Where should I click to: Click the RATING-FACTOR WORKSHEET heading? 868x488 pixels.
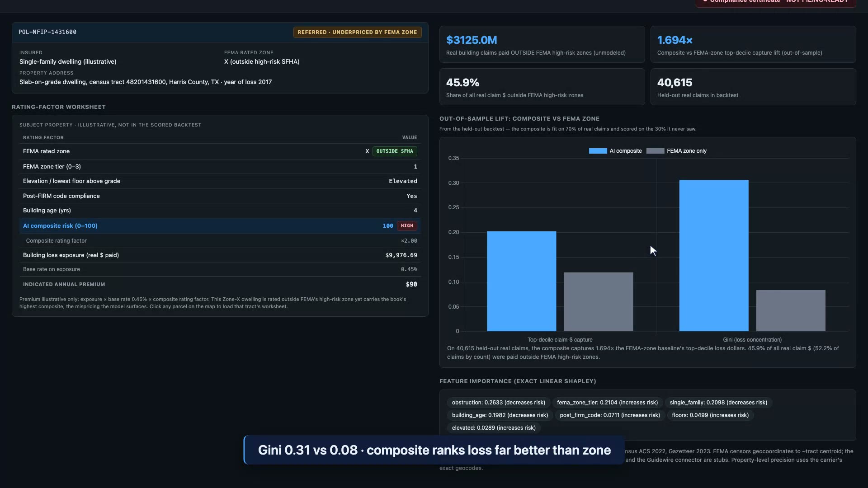[59, 107]
